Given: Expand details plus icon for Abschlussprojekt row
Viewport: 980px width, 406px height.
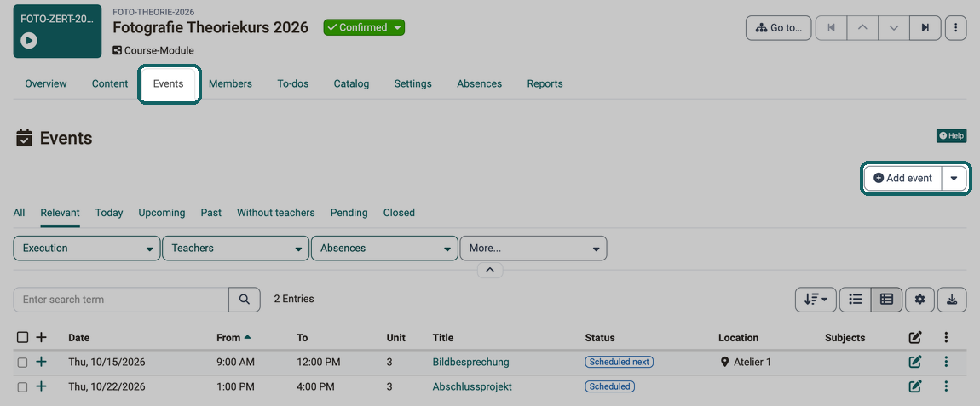Looking at the screenshot, I should click(41, 386).
